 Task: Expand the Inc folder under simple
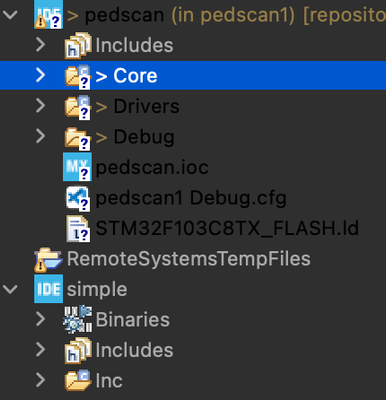[40, 380]
